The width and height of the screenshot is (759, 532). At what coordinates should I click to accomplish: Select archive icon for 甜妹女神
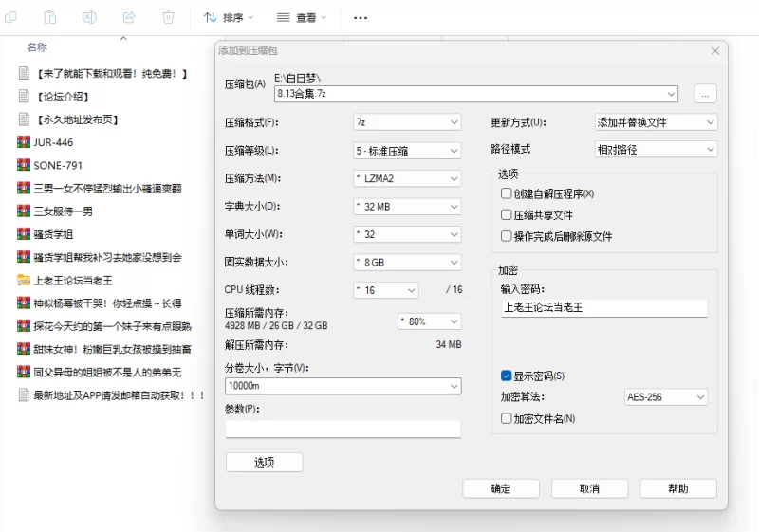[x=24, y=349]
